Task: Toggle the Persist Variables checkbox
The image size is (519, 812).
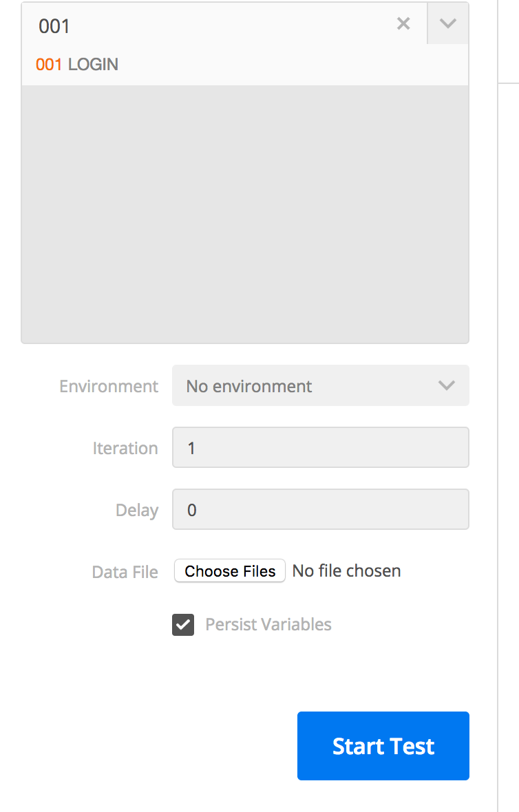Action: [x=183, y=625]
